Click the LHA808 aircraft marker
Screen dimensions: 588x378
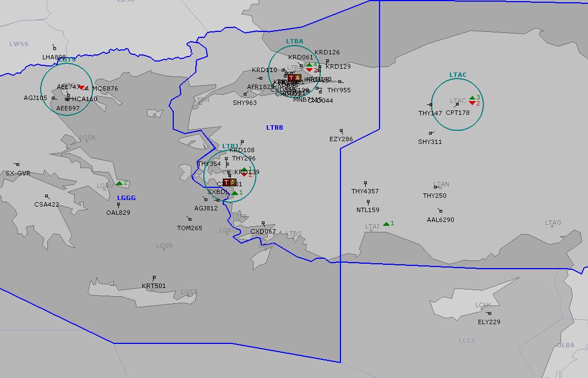point(55,48)
